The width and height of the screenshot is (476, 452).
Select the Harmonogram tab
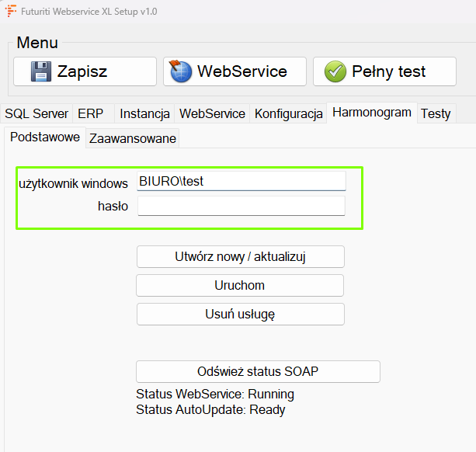371,113
